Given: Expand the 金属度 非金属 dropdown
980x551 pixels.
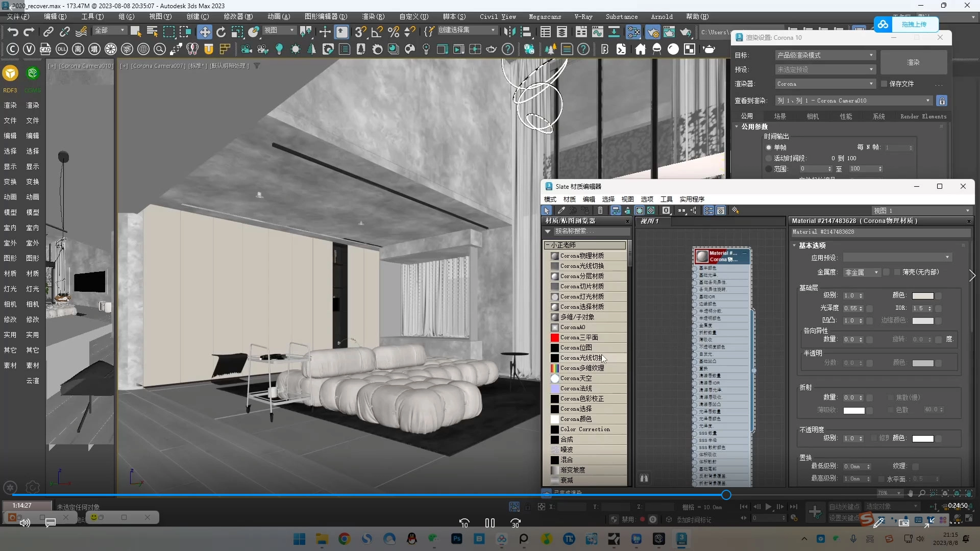Looking at the screenshot, I should pos(862,272).
